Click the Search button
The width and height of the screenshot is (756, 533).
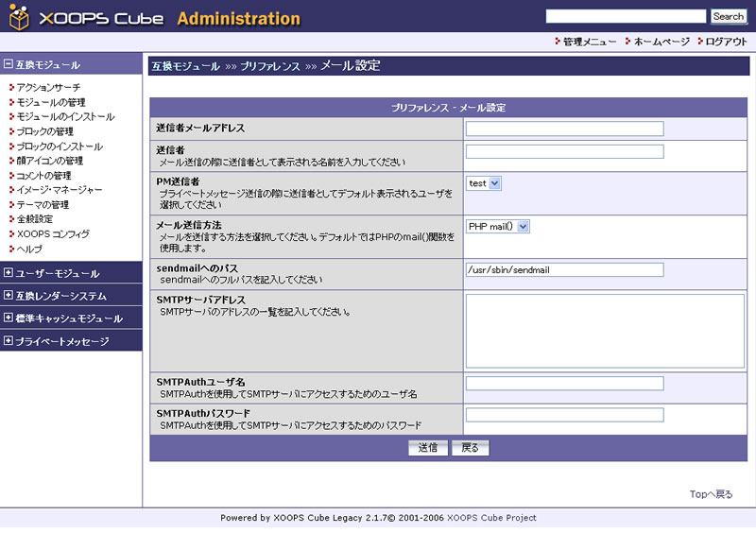[728, 16]
